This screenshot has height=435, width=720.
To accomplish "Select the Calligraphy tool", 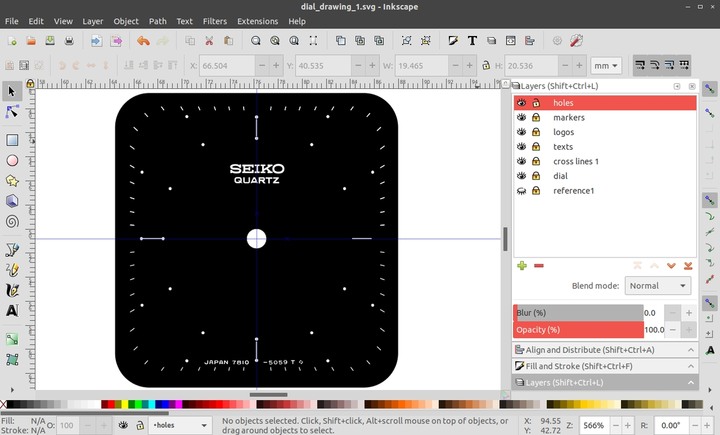I will (12, 290).
